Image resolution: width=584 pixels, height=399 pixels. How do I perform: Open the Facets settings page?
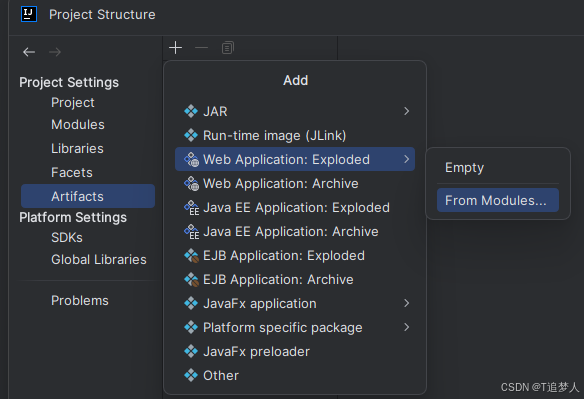[x=72, y=172]
